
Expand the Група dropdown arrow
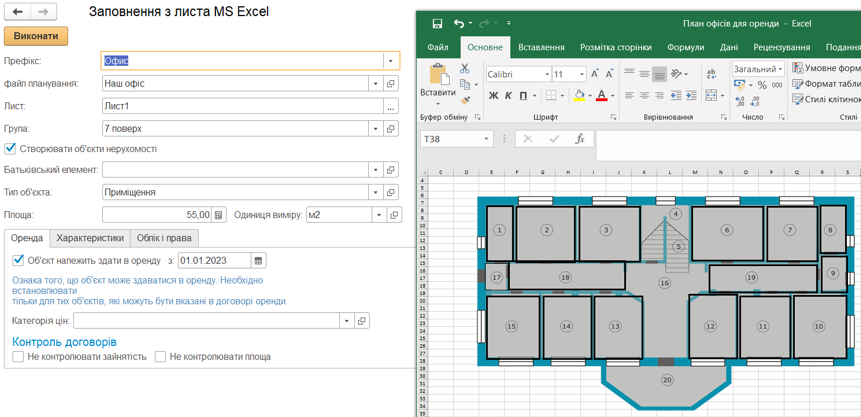(x=376, y=129)
